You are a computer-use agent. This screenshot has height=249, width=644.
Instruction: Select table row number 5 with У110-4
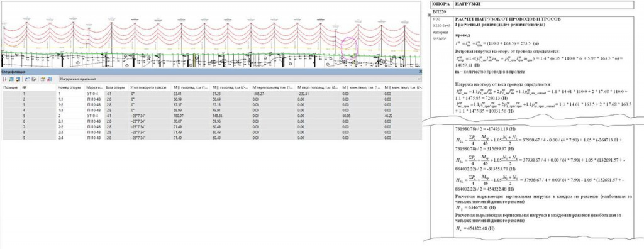212,116
